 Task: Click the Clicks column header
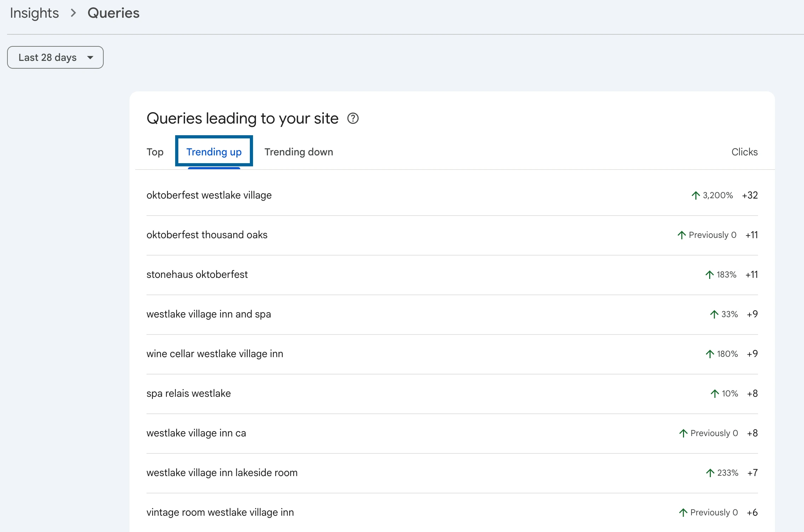tap(745, 152)
